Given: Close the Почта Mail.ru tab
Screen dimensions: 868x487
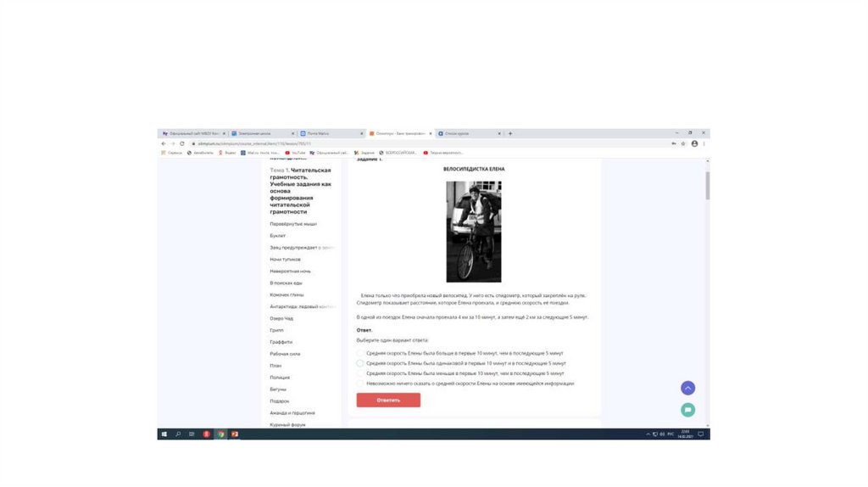Looking at the screenshot, I should coord(361,133).
